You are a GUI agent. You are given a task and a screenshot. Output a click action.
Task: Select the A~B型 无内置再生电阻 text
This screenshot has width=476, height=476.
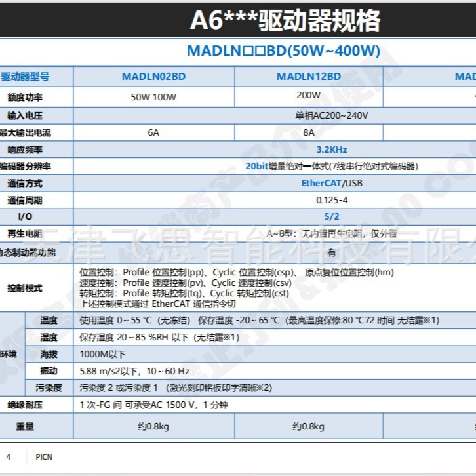tap(332, 234)
